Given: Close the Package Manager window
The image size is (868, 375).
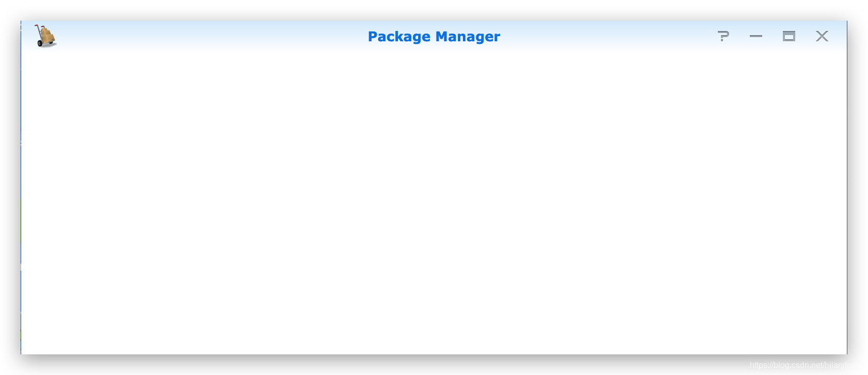Looking at the screenshot, I should point(822,36).
